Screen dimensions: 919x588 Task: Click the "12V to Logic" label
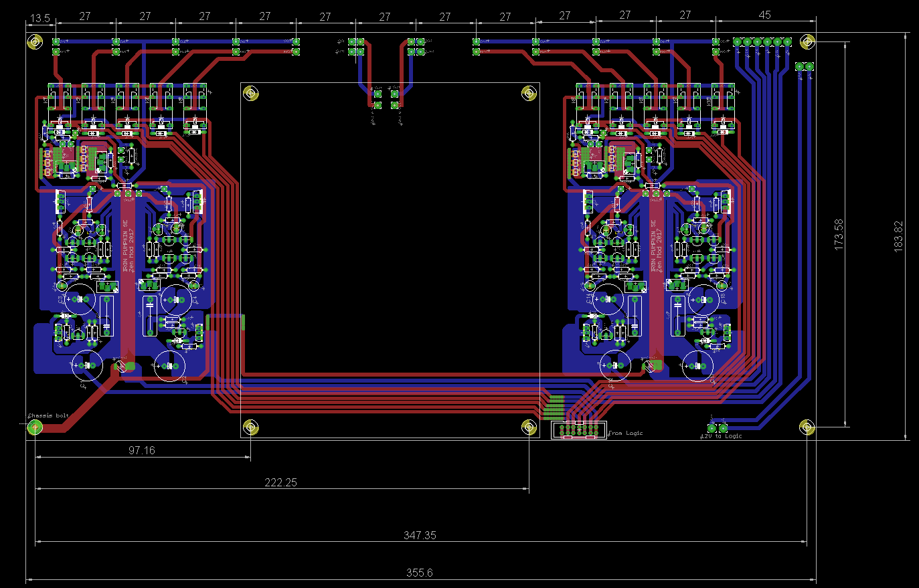pos(722,436)
